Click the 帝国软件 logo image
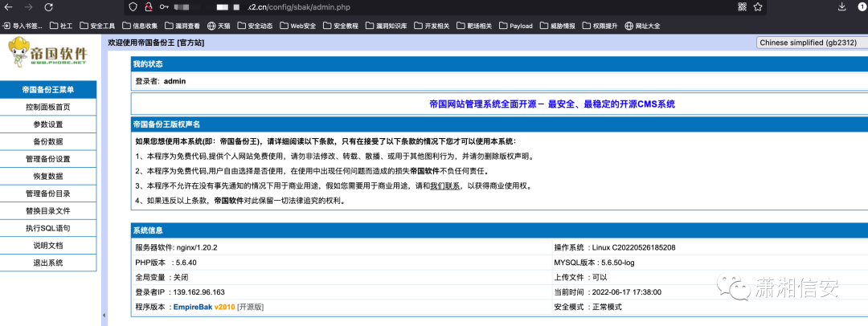This screenshot has height=326, width=868. pyautogui.click(x=48, y=52)
